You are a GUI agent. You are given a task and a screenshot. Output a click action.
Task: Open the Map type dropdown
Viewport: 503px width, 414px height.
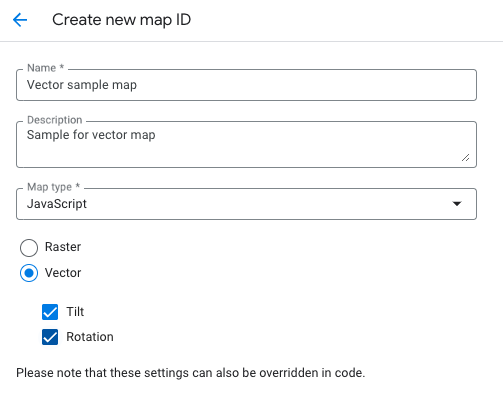click(x=246, y=204)
